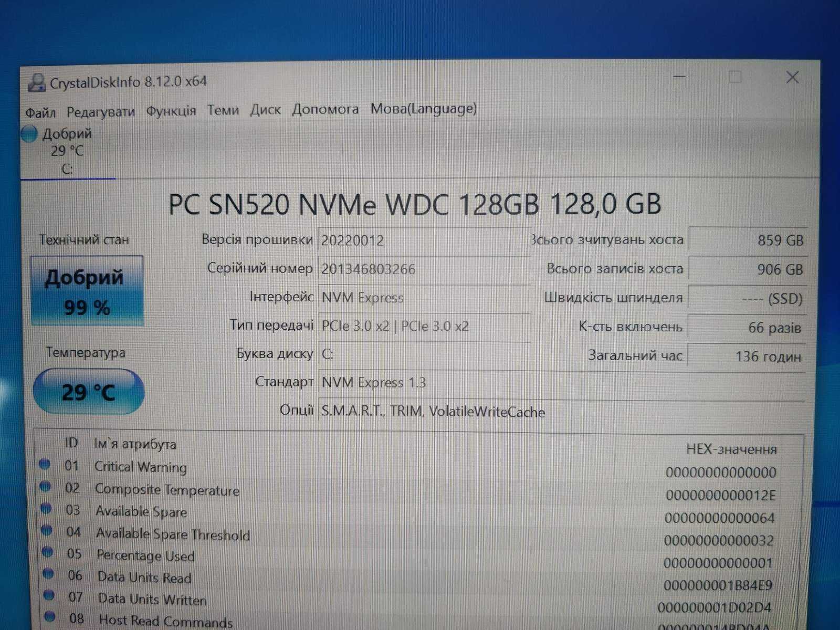Select the Percentage Used attribute row
840x630 pixels.
408,558
